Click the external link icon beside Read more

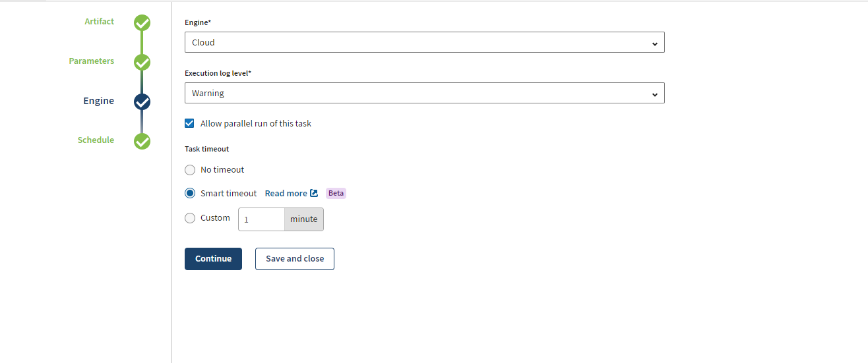pos(314,193)
